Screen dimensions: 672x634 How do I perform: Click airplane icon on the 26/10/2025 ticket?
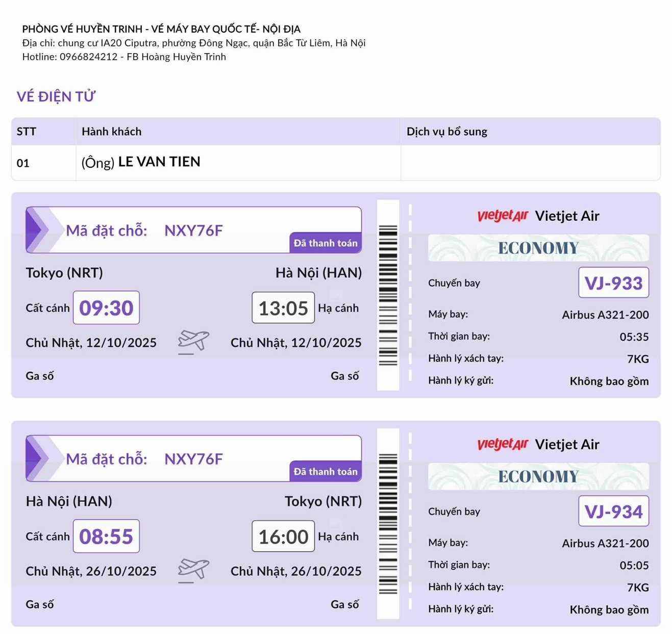[x=193, y=570]
